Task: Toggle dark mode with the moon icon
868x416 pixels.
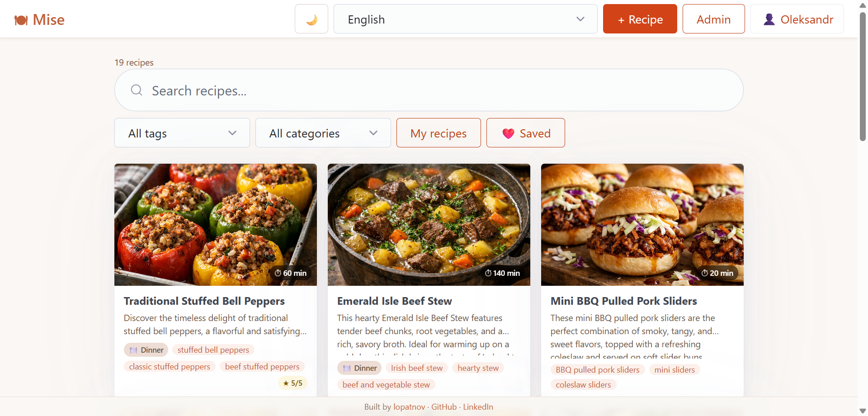Action: pos(311,19)
